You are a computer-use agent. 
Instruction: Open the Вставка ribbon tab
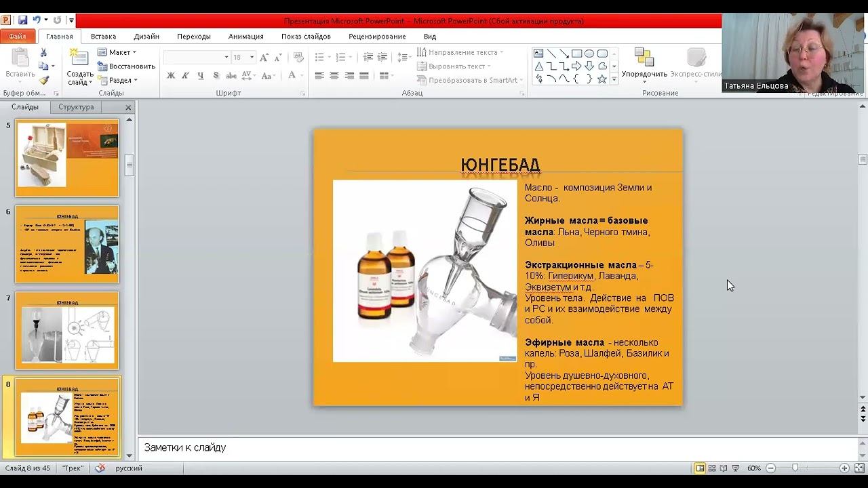click(103, 37)
